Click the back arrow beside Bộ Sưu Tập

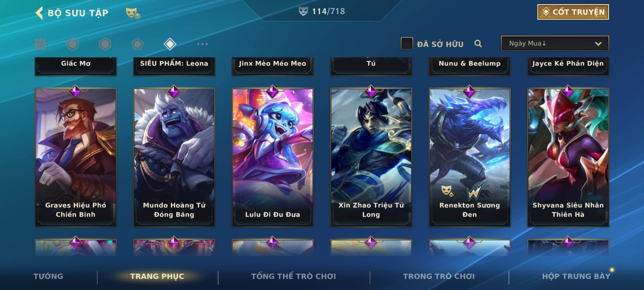(39, 13)
